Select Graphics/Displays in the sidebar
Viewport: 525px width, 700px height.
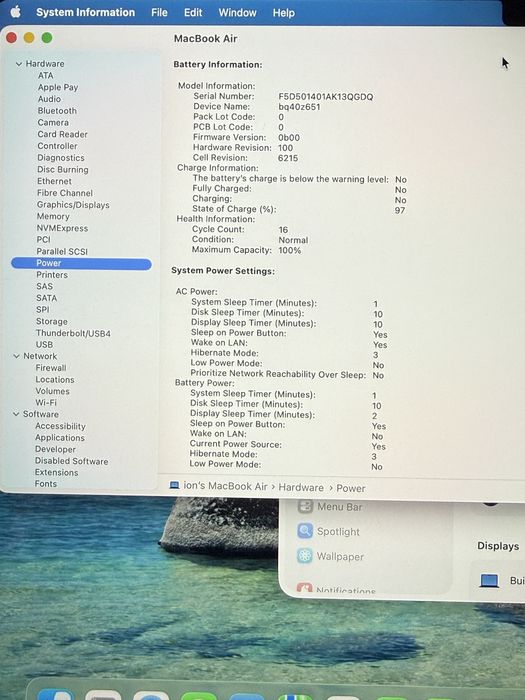[73, 204]
